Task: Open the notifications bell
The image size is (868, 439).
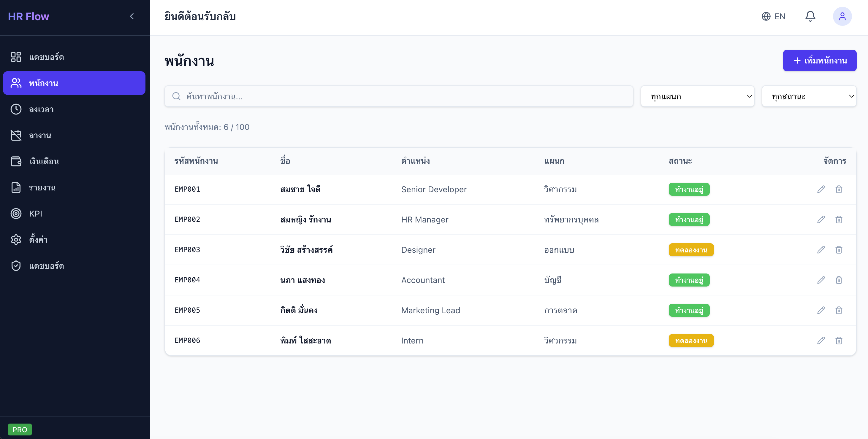Action: 810,16
